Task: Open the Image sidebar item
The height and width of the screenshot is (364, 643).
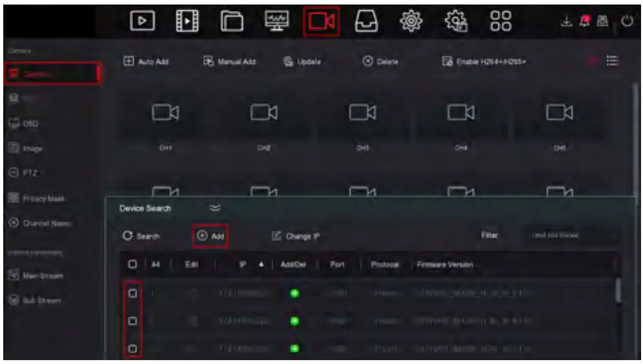Action: click(x=25, y=148)
